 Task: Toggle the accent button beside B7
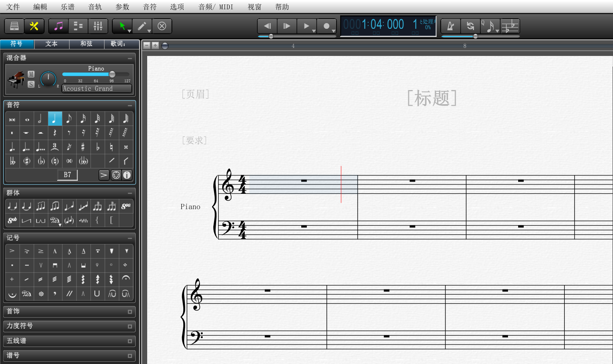coord(104,175)
